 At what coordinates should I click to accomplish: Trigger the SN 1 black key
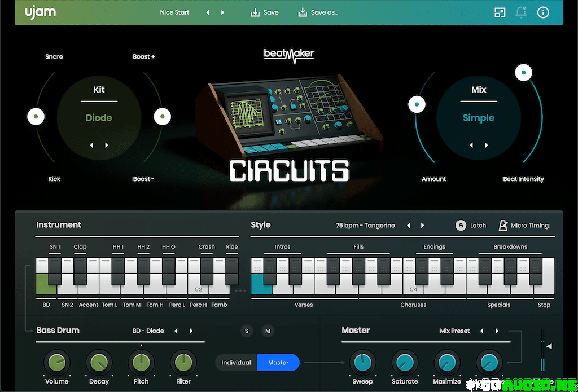[55, 271]
